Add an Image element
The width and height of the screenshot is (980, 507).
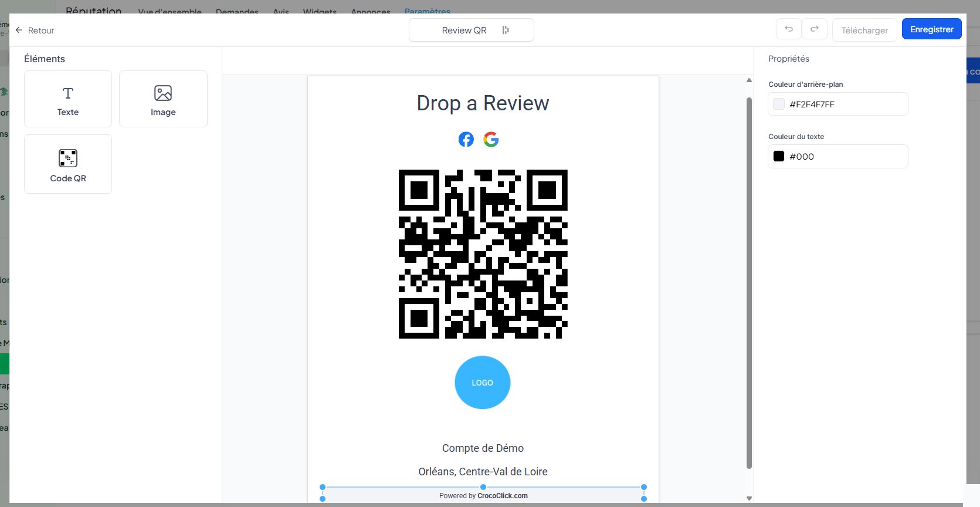click(x=163, y=99)
